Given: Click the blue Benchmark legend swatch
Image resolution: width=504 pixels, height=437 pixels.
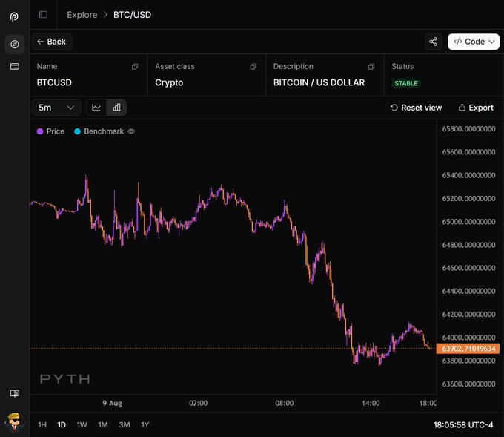Looking at the screenshot, I should click(77, 131).
